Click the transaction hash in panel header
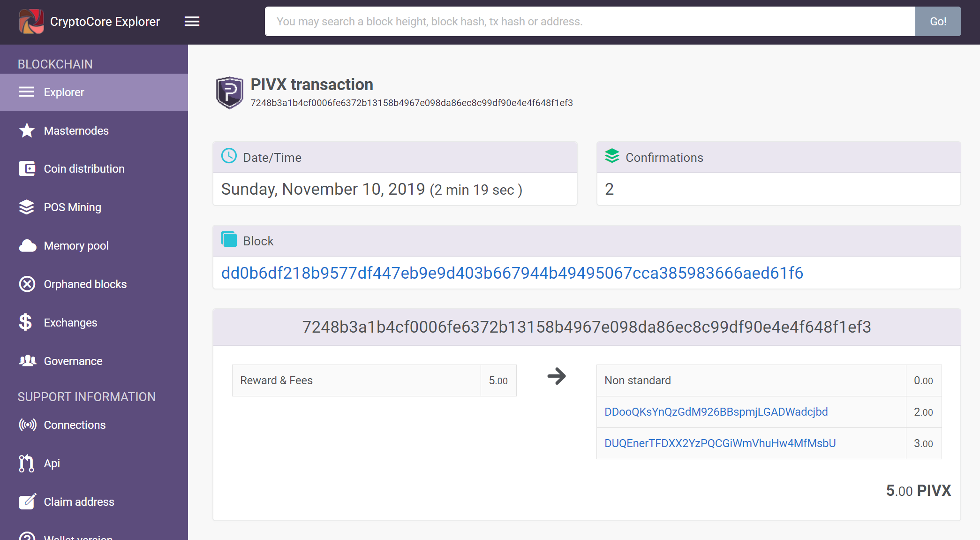This screenshot has height=540, width=980. 587,327
